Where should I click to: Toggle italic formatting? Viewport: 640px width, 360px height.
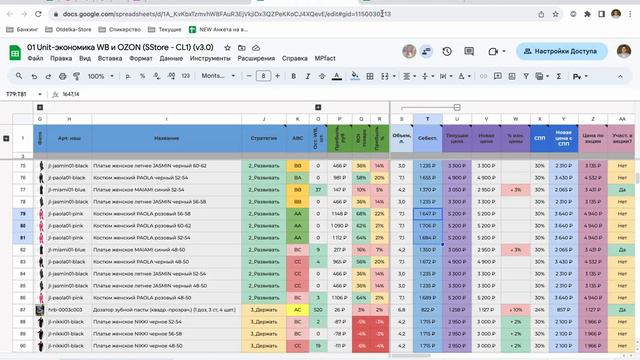pos(308,76)
